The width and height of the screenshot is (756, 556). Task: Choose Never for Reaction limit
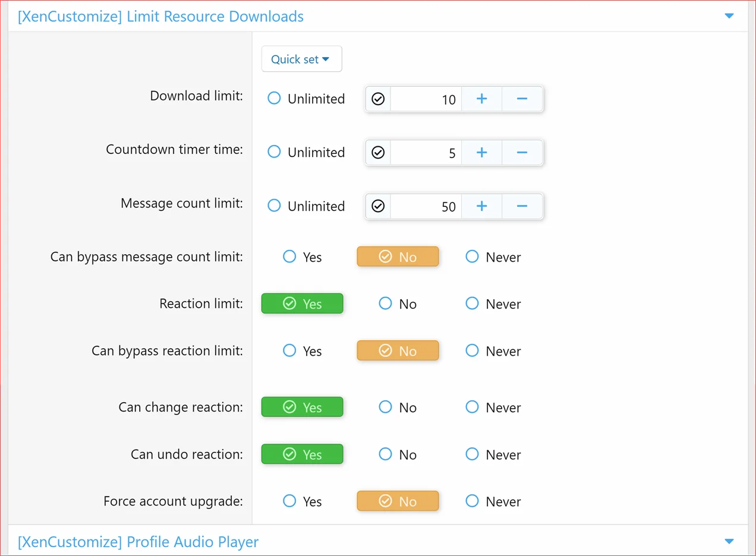coord(493,304)
